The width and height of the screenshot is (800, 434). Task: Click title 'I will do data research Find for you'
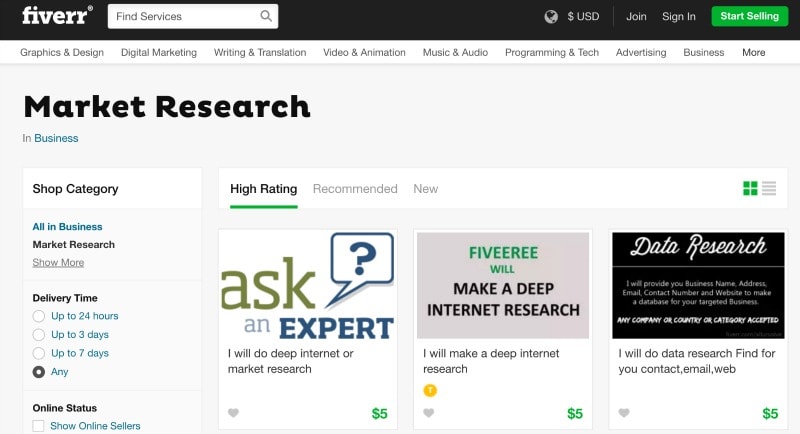click(x=696, y=361)
